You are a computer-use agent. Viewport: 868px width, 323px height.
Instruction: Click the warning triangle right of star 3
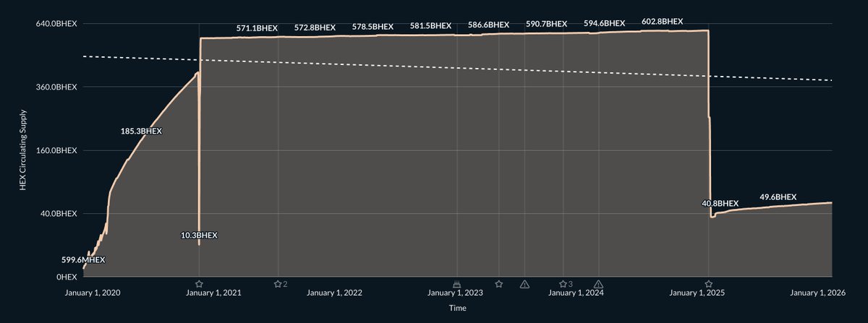pyautogui.click(x=598, y=284)
